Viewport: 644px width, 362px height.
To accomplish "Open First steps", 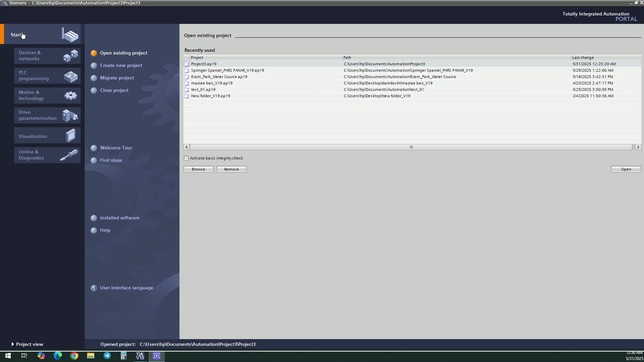I will (x=111, y=160).
